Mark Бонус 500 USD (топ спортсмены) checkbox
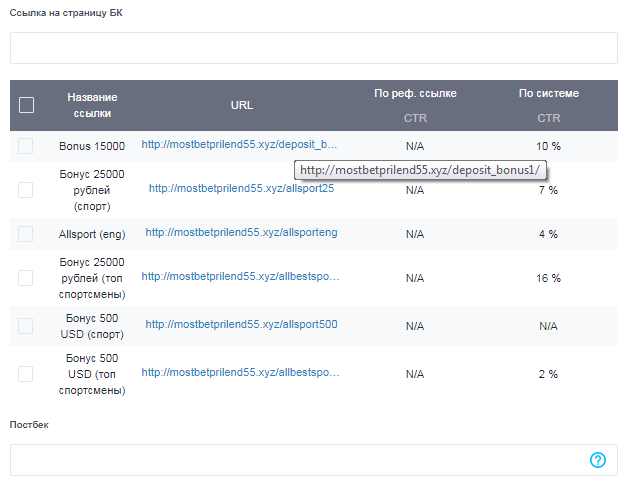Viewport: 626px width, 486px height. (26, 373)
